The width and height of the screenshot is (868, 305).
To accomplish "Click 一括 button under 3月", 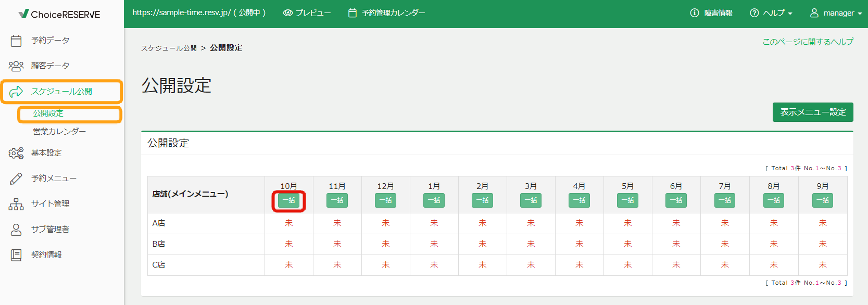I will (531, 200).
